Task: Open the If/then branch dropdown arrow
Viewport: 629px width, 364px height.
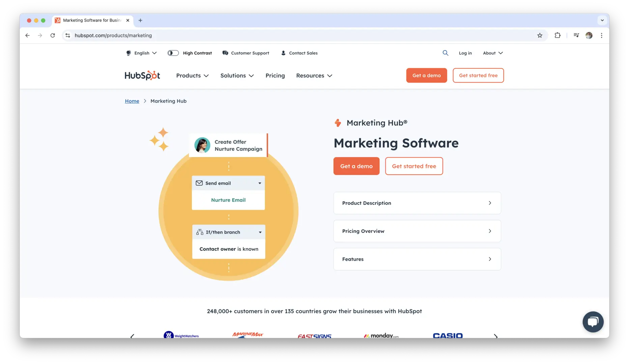Action: (260, 232)
